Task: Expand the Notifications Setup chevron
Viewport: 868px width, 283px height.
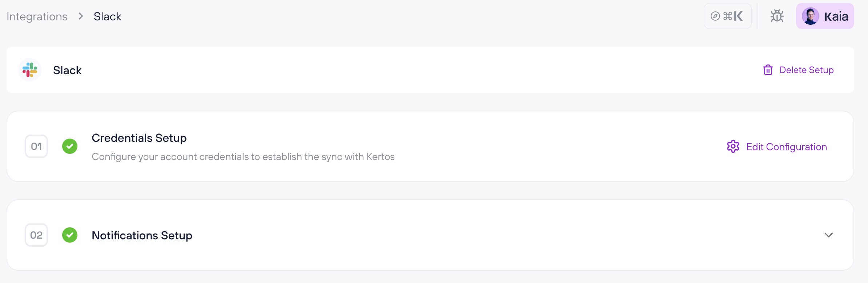Action: [x=828, y=235]
